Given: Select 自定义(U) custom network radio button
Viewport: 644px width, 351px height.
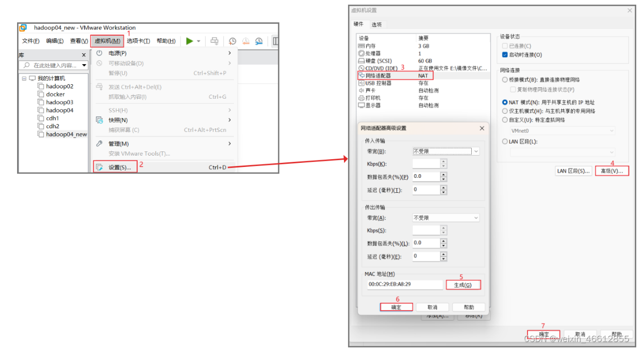Looking at the screenshot, I should click(505, 119).
